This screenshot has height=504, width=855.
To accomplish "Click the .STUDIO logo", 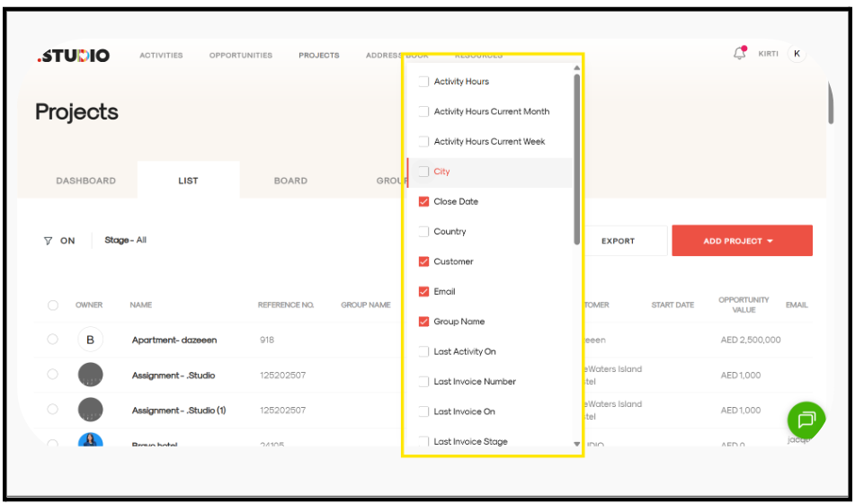I will tap(74, 56).
